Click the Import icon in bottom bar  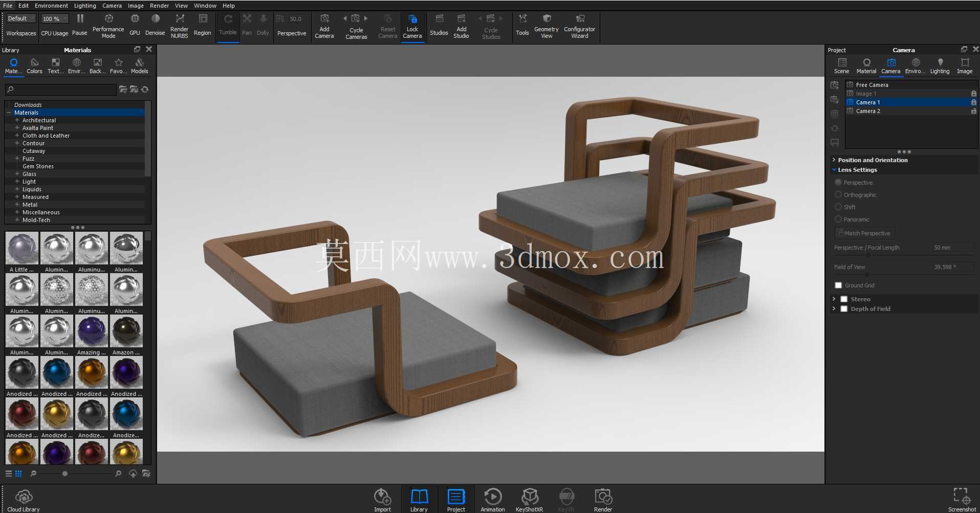(382, 497)
